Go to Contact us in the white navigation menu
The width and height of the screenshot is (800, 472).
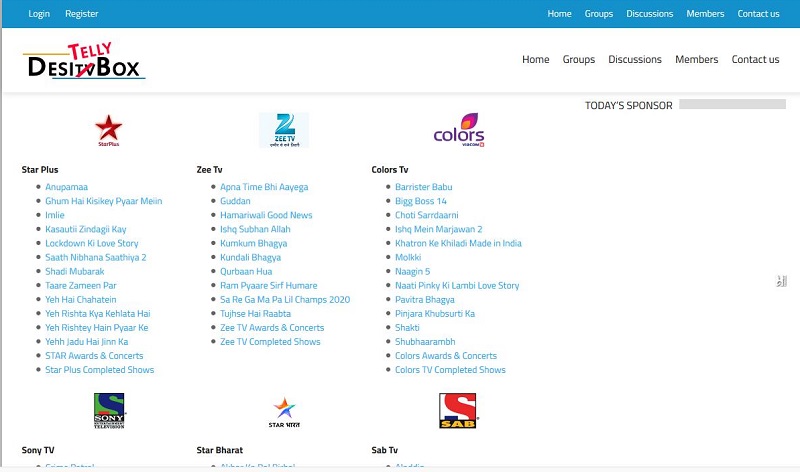[x=755, y=59]
